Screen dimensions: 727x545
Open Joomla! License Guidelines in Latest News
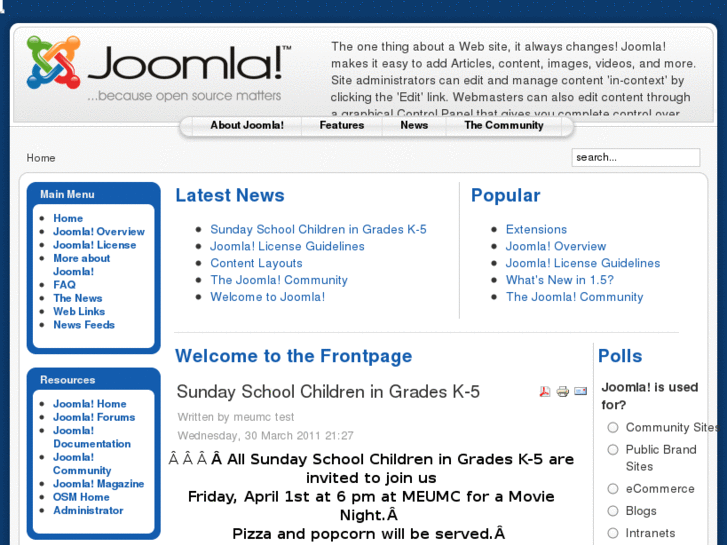click(287, 246)
